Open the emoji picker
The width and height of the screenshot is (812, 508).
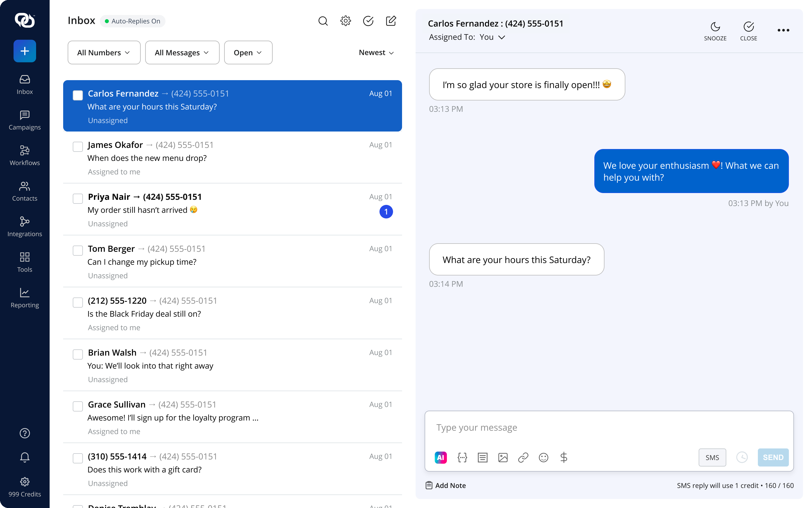click(543, 457)
